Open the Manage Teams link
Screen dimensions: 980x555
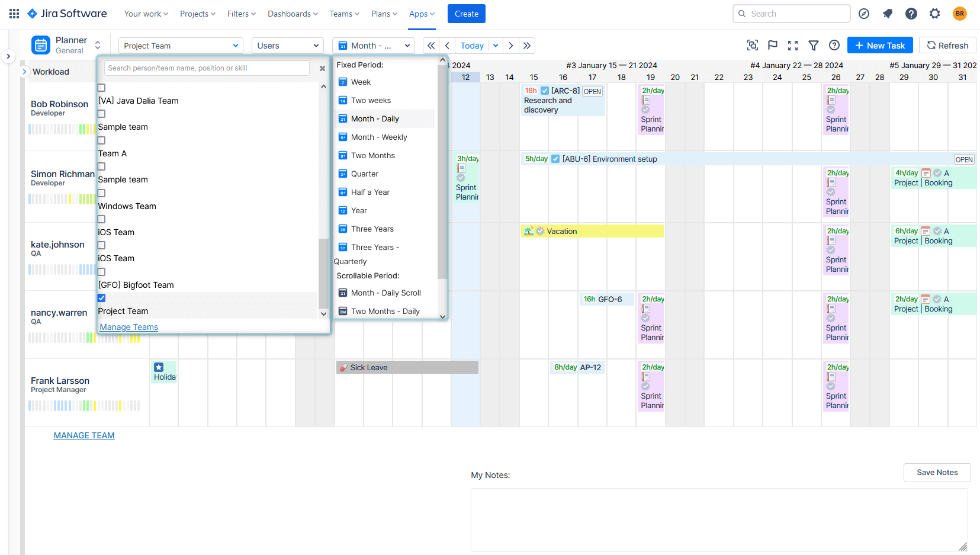click(x=128, y=326)
